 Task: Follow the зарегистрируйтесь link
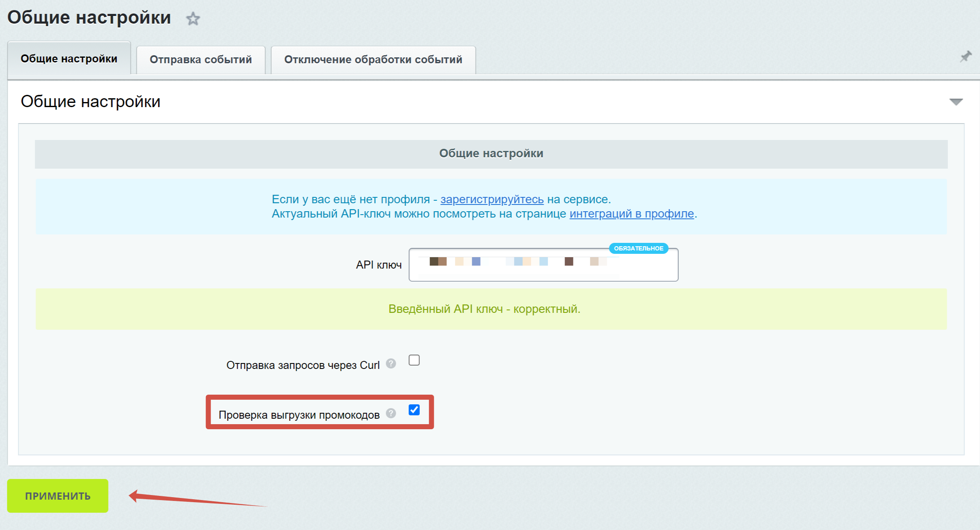click(x=492, y=199)
